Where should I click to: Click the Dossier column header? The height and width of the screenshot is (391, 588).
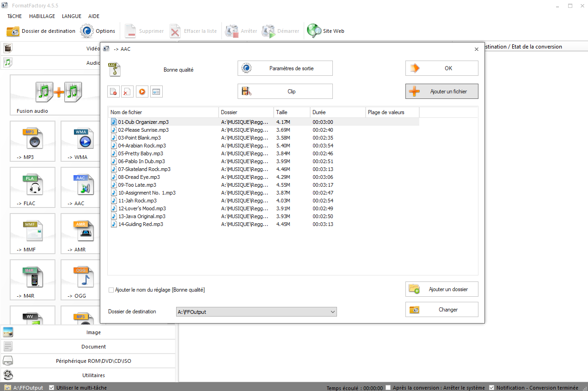pos(246,112)
